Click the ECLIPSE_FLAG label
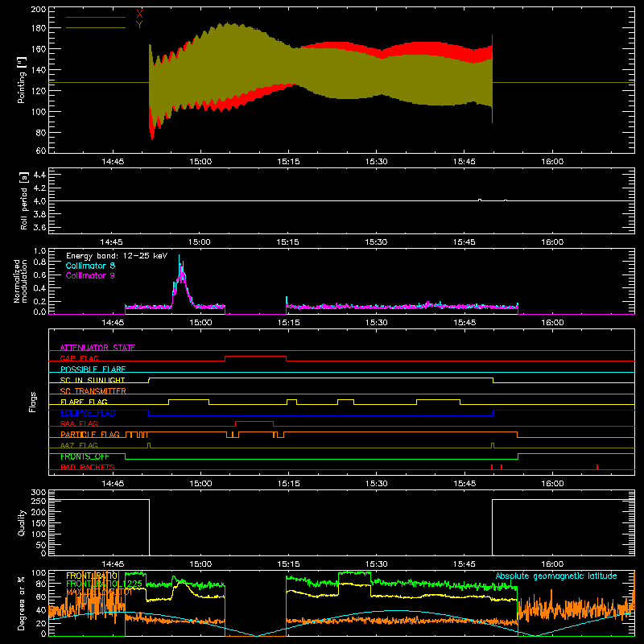 [x=88, y=413]
